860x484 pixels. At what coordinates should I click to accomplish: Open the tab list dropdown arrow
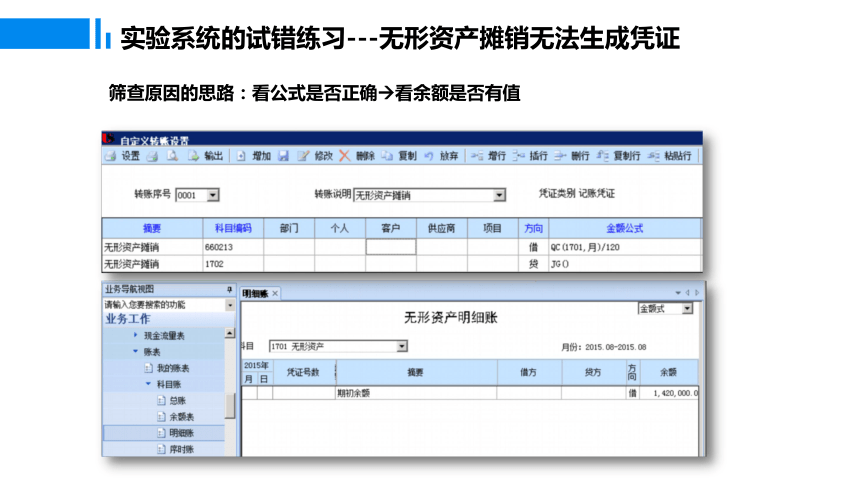[x=678, y=293]
